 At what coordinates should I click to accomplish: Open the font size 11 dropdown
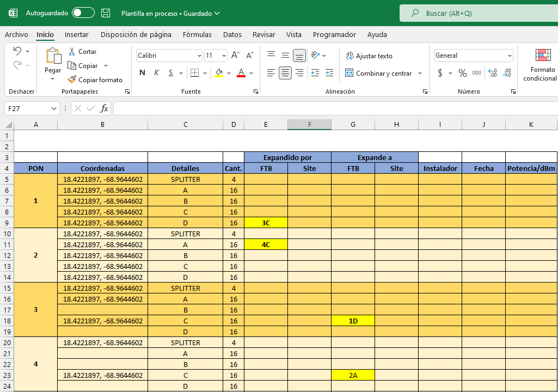[224, 56]
